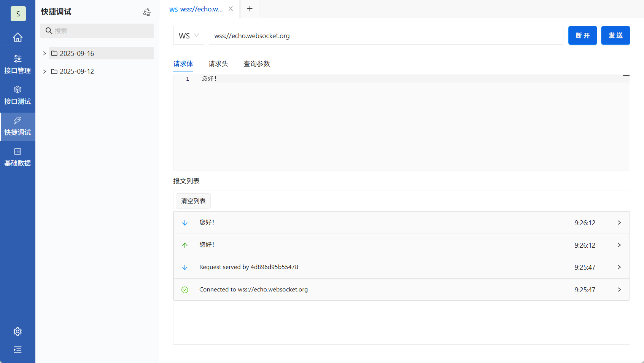644x363 pixels.
Task: Expand details of the Connected message row
Action: tap(619, 290)
